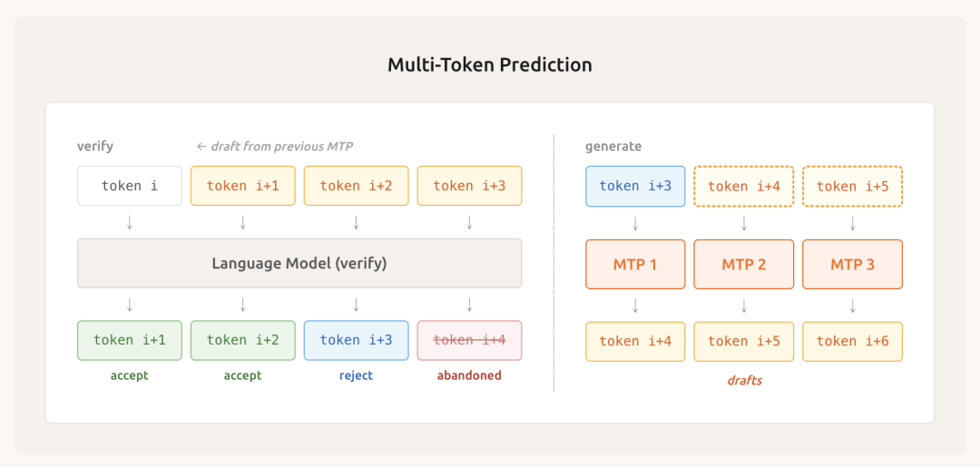980x467 pixels.
Task: Select the white "token i" box
Action: click(130, 186)
